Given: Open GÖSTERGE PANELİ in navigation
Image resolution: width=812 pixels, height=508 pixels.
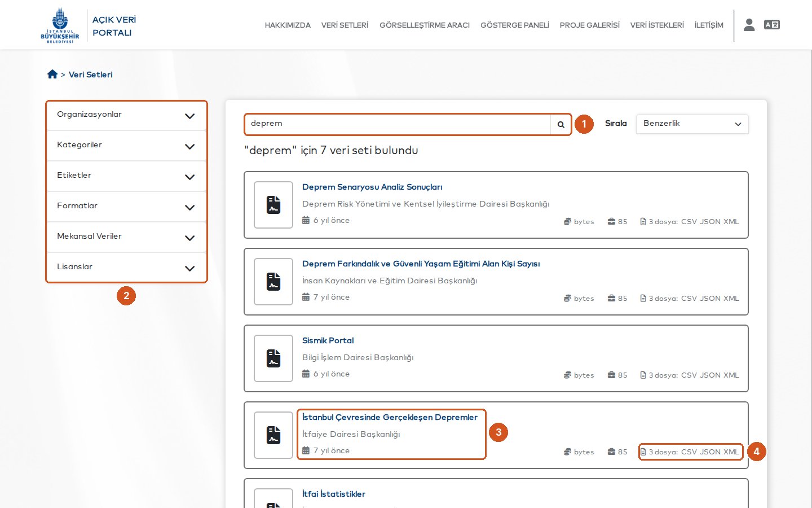Looking at the screenshot, I should [x=515, y=25].
